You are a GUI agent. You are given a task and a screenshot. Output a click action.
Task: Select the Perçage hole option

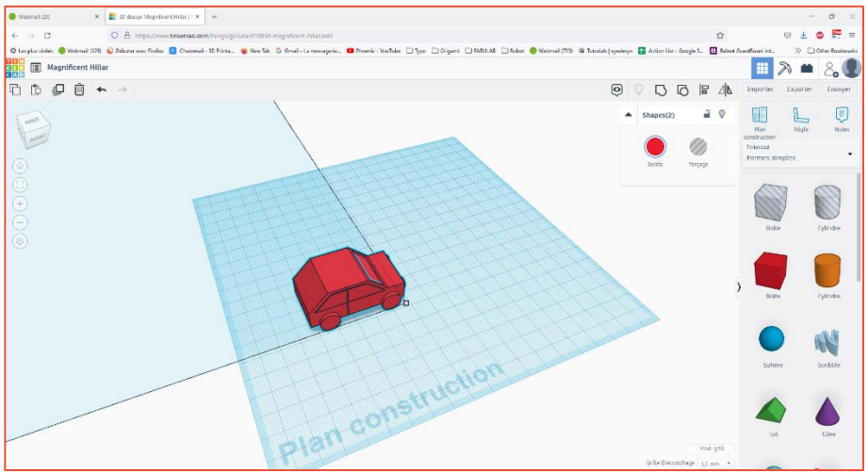tap(697, 146)
